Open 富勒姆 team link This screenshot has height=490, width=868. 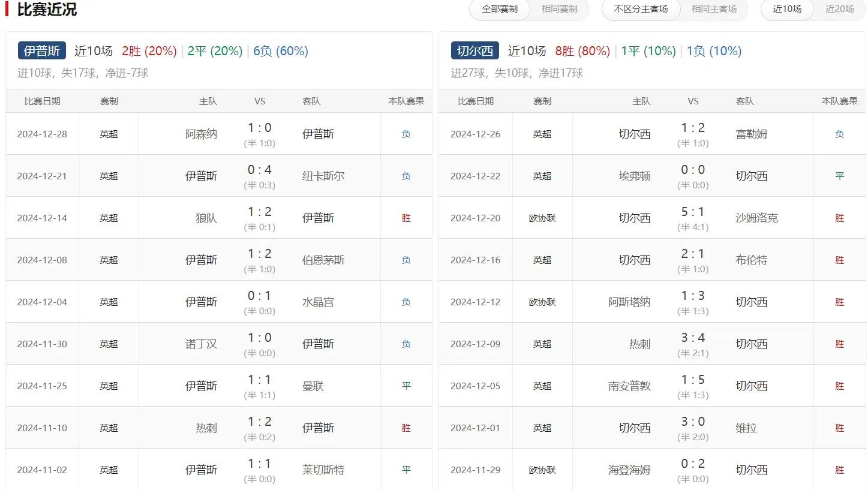pos(752,134)
